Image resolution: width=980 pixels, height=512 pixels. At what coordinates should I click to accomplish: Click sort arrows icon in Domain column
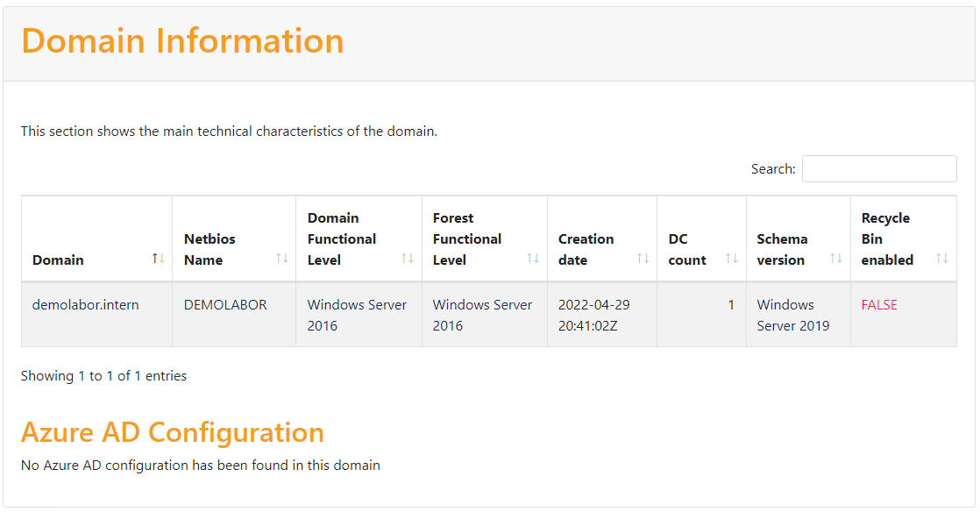159,258
